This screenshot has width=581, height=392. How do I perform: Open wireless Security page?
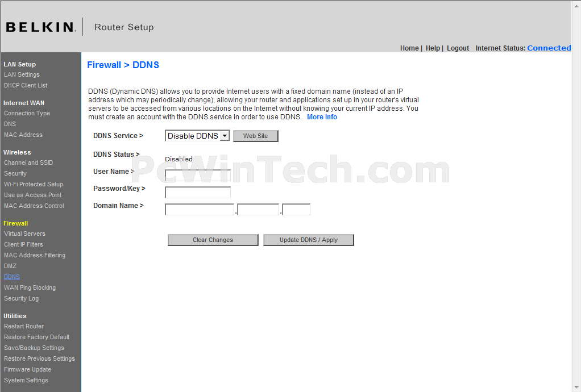15,174
